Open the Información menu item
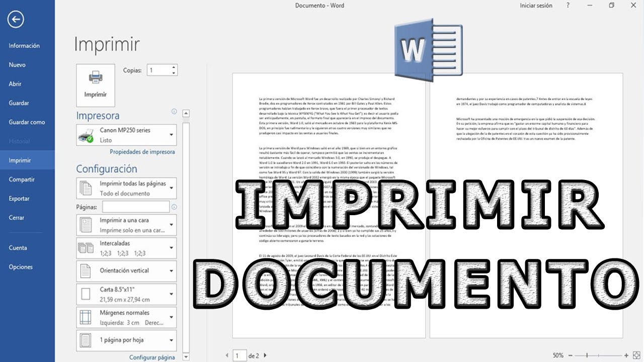Screen dimensions: 644x362 click(x=24, y=46)
